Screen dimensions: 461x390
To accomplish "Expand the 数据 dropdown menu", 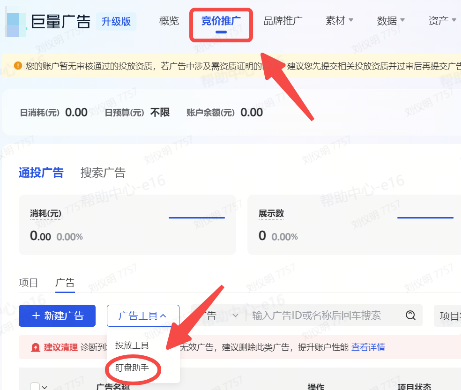I will tap(391, 21).
